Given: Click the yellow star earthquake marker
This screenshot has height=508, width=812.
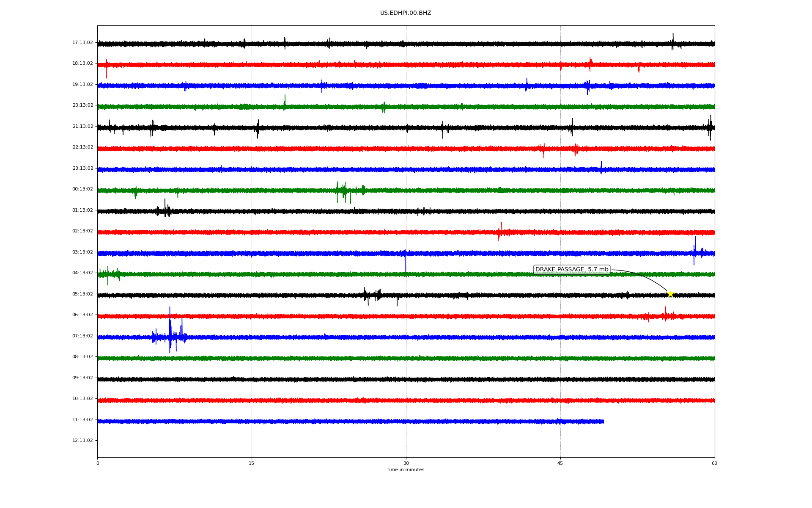Looking at the screenshot, I should [x=670, y=294].
